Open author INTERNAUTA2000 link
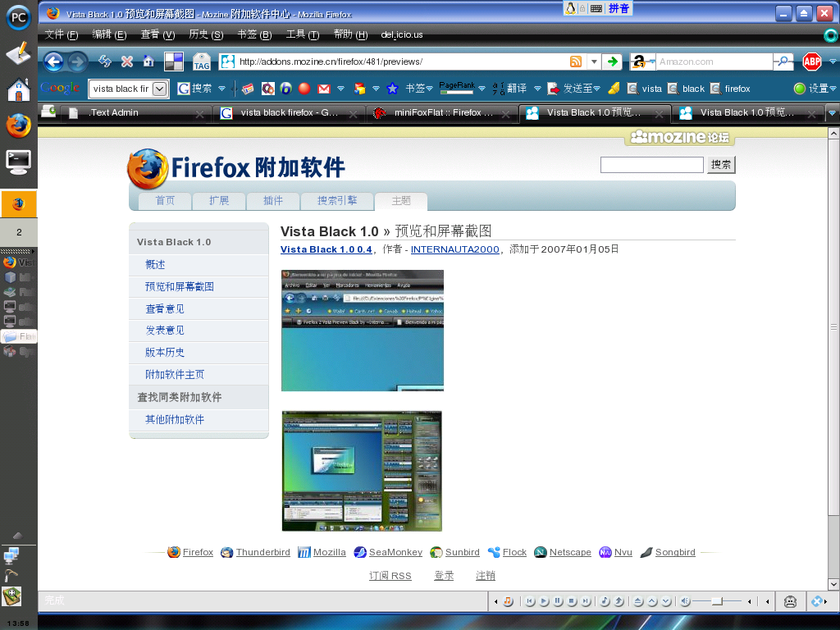The image size is (840, 630). [454, 249]
